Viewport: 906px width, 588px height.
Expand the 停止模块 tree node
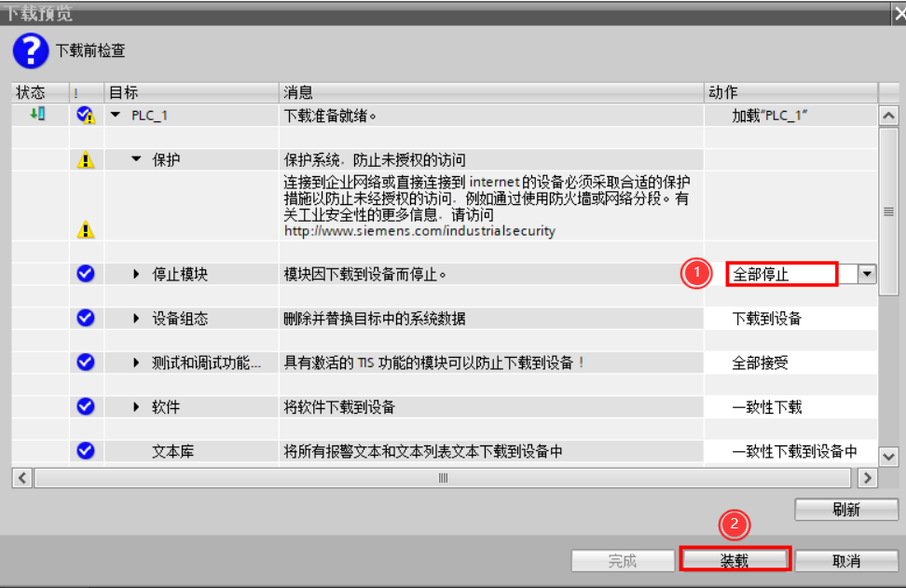point(137,275)
